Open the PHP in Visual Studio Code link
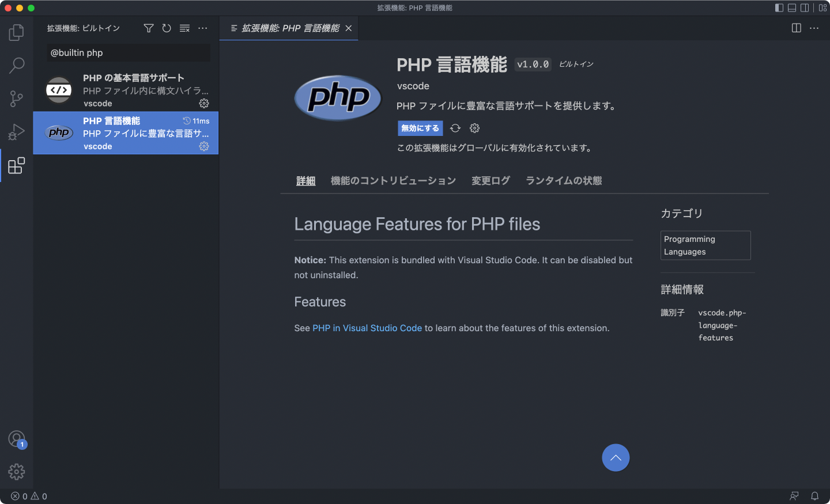The width and height of the screenshot is (830, 504). pyautogui.click(x=367, y=328)
